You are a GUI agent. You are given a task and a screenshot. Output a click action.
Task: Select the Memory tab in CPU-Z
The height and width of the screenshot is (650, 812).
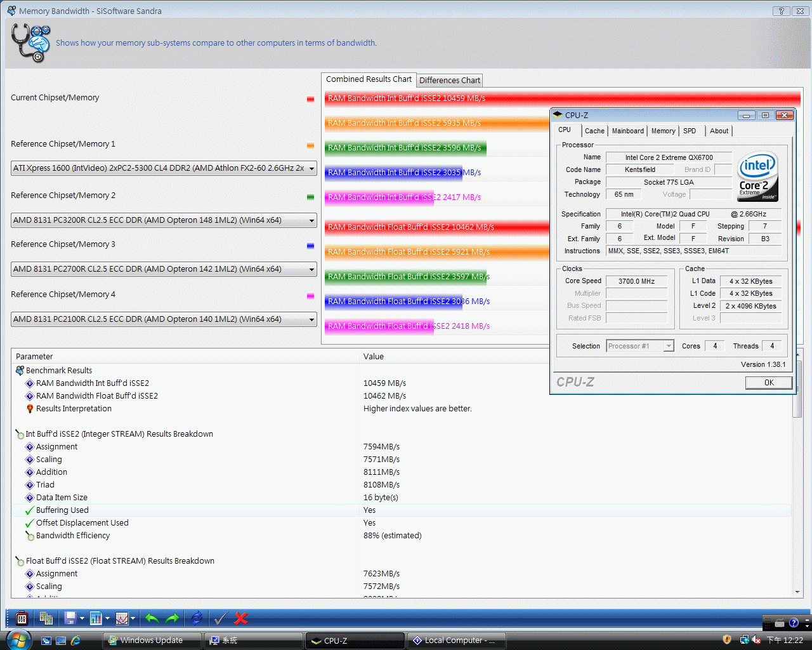coord(664,131)
